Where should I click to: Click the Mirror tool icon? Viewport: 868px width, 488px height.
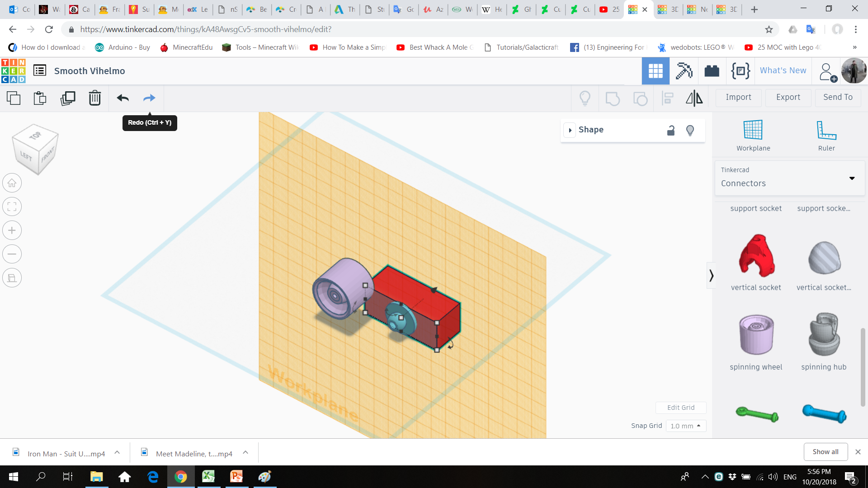[x=694, y=98]
